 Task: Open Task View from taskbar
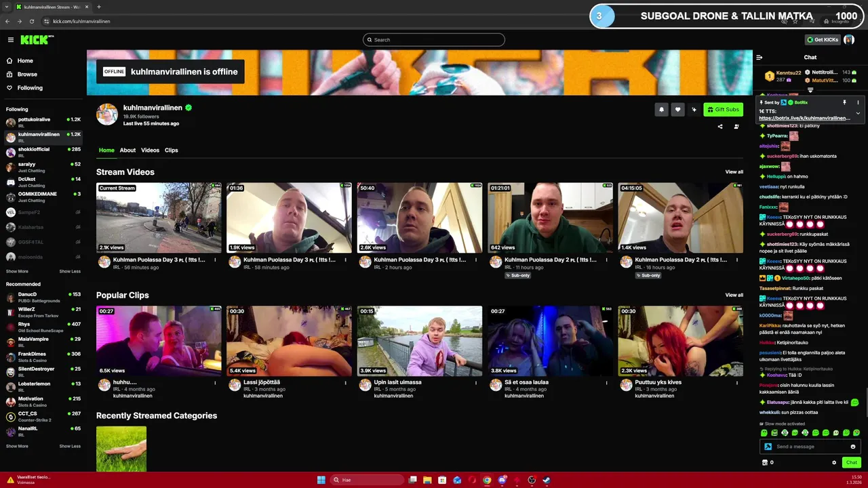412,480
